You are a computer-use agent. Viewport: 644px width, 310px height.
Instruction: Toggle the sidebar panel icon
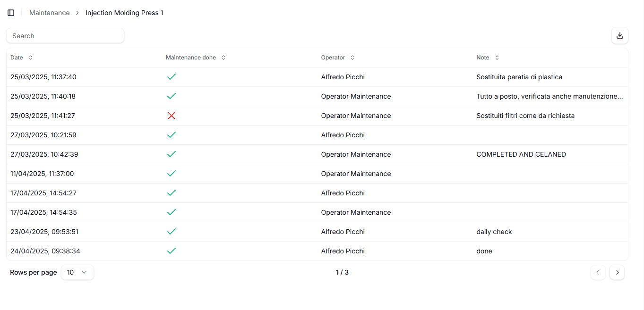coord(11,13)
